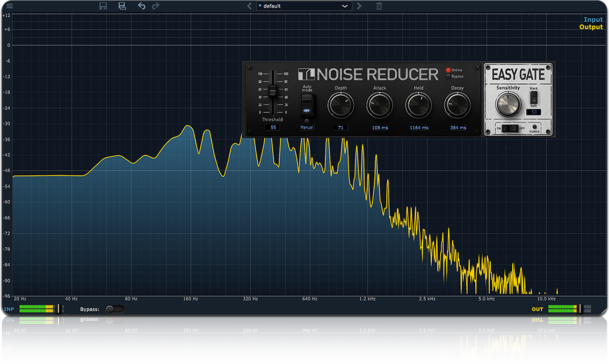Screen dimensions: 609x364
Task: Toggle the Easy Gate ON/OFF power switch
Action: pyautogui.click(x=510, y=128)
